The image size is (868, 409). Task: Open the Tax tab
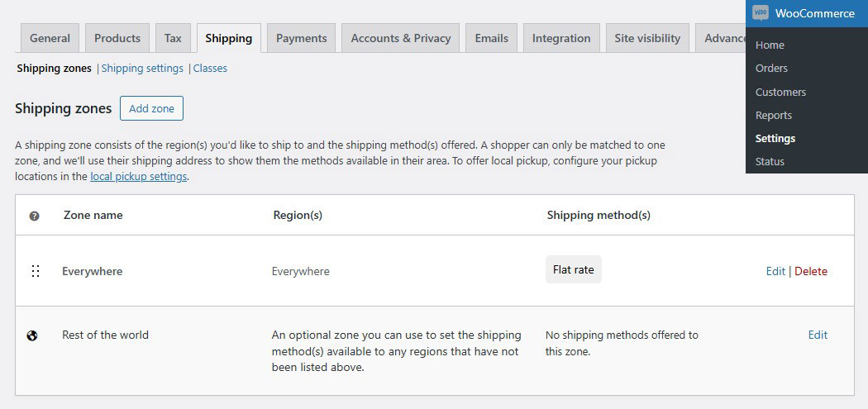point(173,38)
